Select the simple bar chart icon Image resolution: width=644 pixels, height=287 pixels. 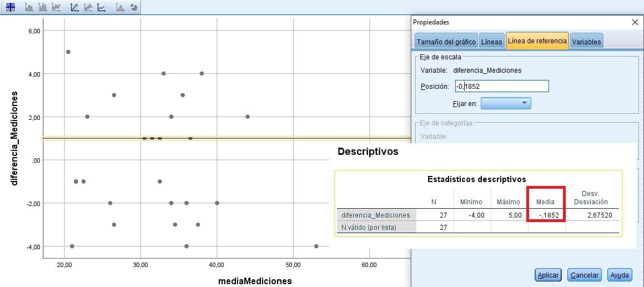tap(29, 7)
